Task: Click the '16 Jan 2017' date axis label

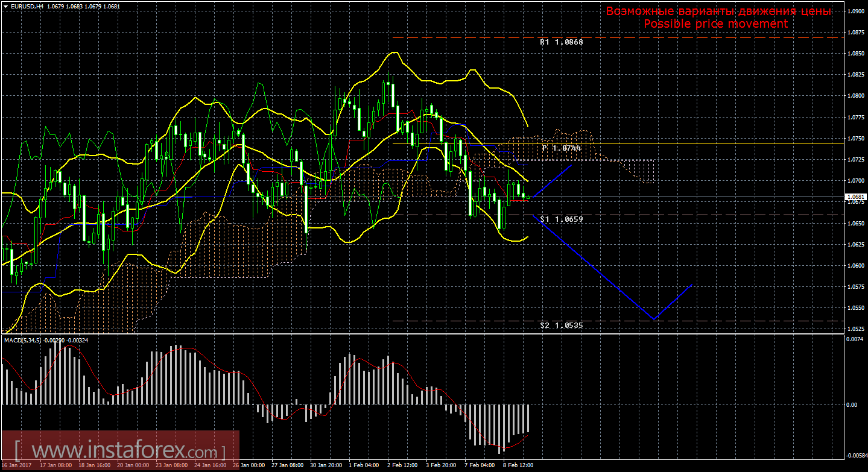Action: click(x=17, y=465)
